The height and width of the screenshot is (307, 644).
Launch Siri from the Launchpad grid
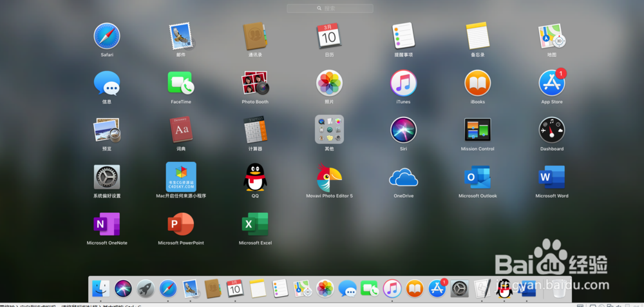pyautogui.click(x=403, y=130)
